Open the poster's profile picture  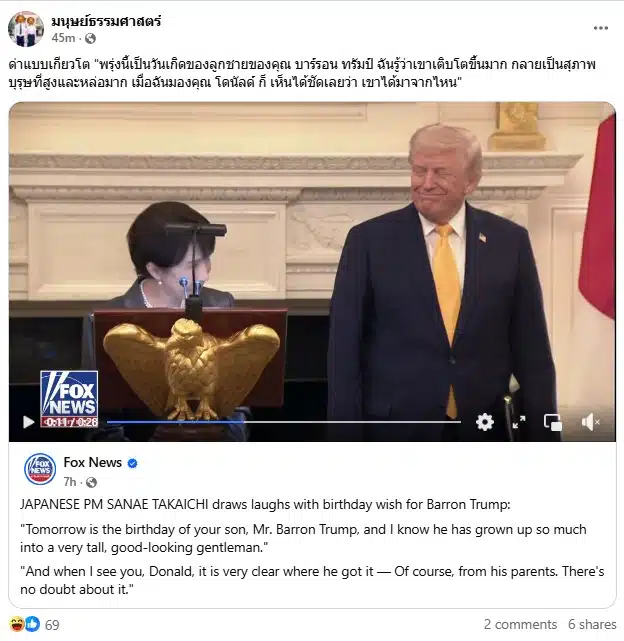(x=26, y=29)
